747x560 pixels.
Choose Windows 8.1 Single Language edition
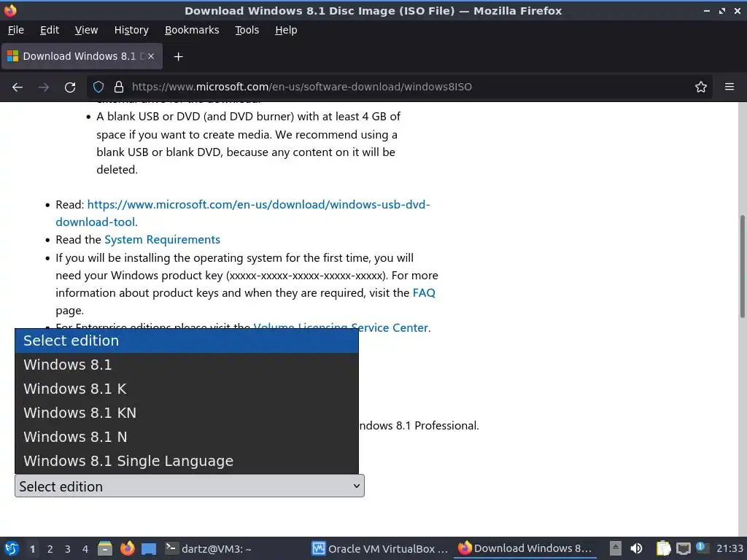(x=187, y=461)
